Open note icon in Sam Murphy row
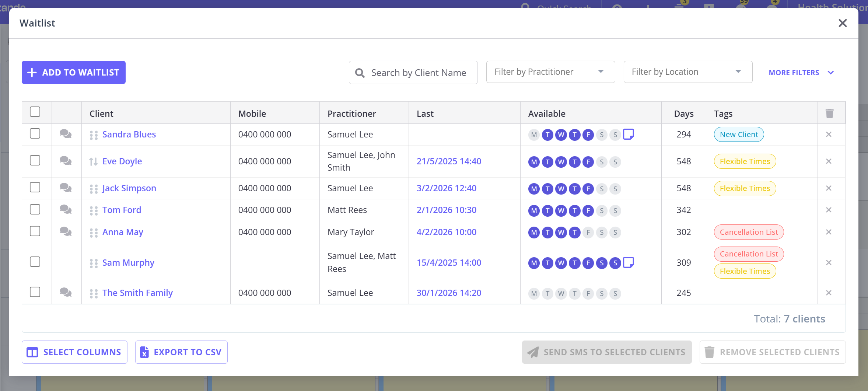This screenshot has width=868, height=391. (629, 262)
